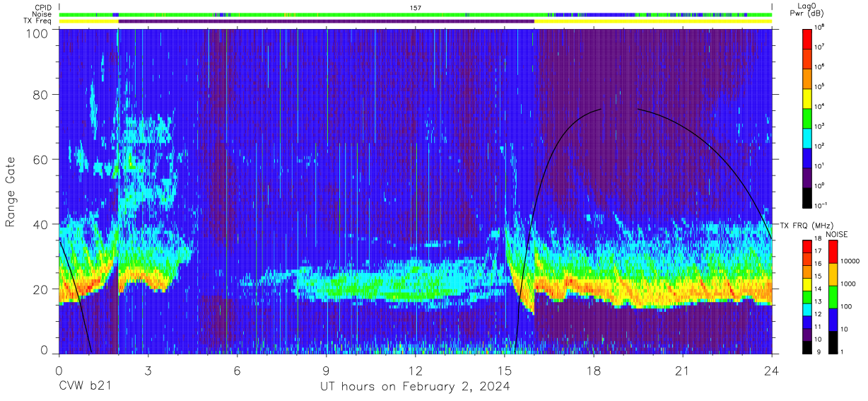Click the 10^-1 power colorbar tick label

click(821, 206)
